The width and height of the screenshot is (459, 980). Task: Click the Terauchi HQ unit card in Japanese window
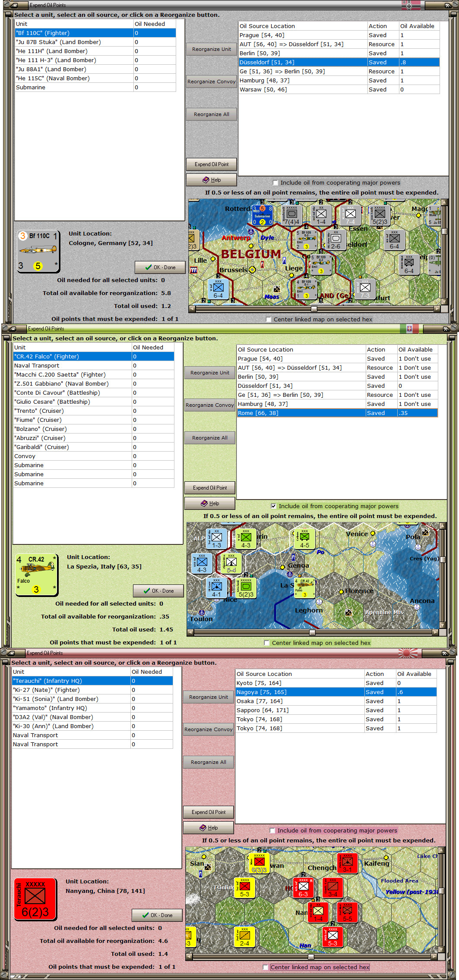coord(35,899)
